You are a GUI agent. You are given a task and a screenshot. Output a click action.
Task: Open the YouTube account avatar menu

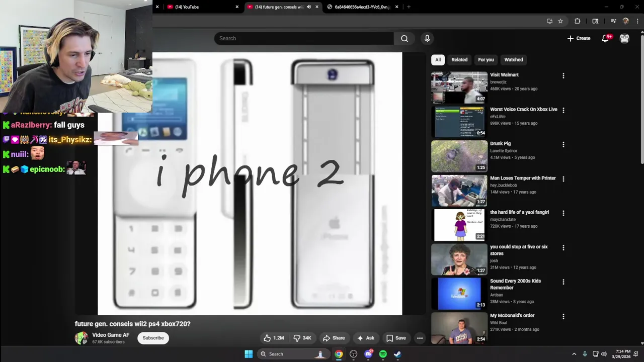(x=624, y=38)
